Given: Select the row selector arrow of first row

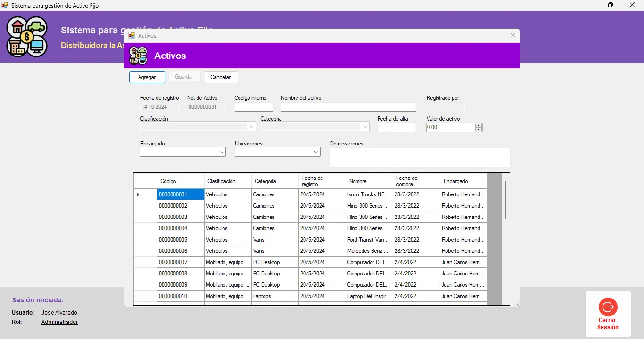Looking at the screenshot, I should [x=145, y=194].
